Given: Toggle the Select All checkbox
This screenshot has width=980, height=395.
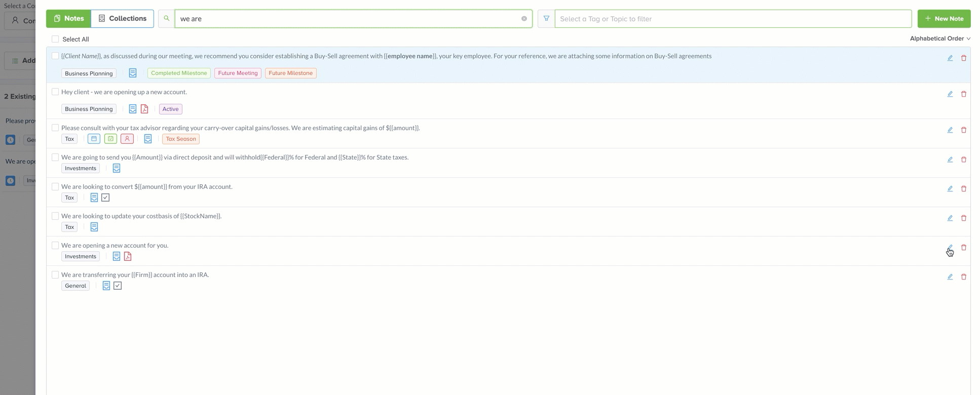Looking at the screenshot, I should [x=55, y=39].
